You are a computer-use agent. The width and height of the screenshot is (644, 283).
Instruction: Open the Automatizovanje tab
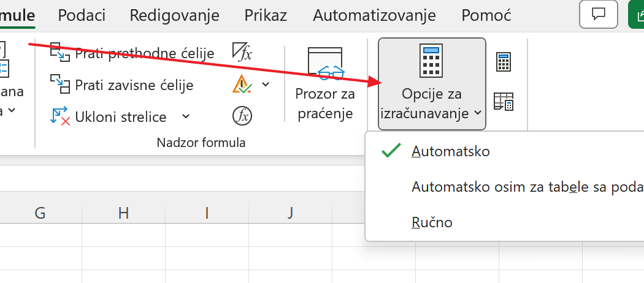coord(374,15)
